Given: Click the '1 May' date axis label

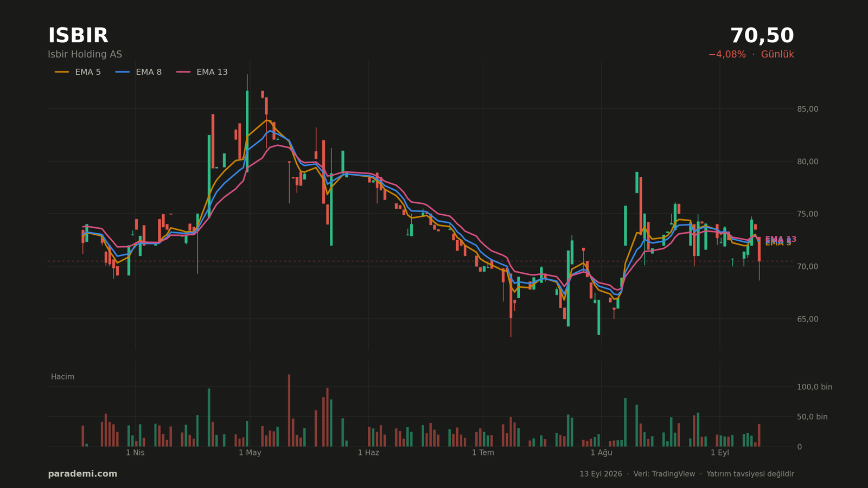Looking at the screenshot, I should pos(250,453).
